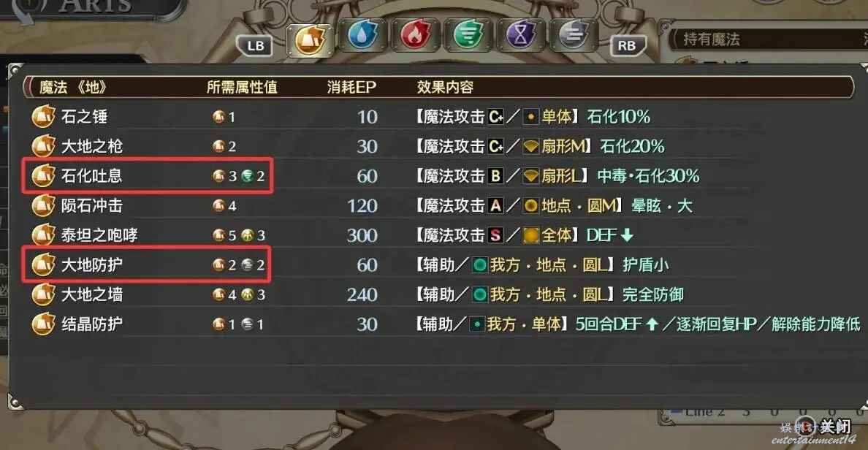Select the 大地之枪 spell row

438,146
